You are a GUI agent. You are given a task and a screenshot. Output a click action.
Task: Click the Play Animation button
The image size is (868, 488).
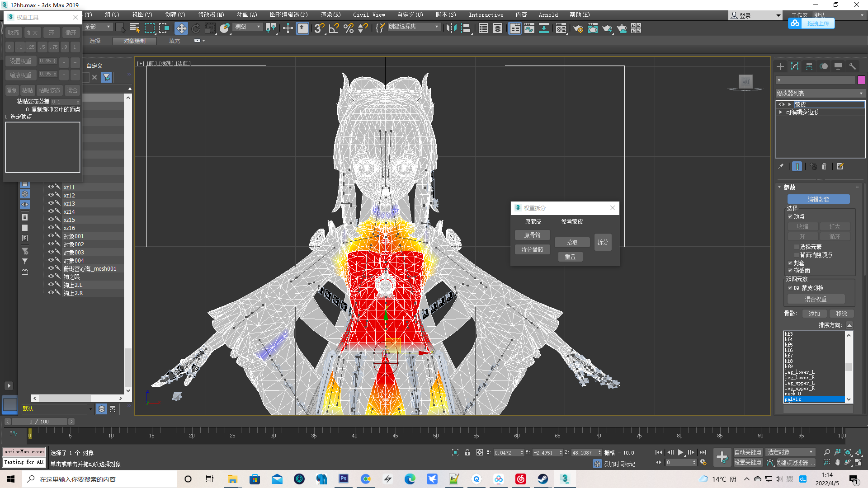coord(681,452)
